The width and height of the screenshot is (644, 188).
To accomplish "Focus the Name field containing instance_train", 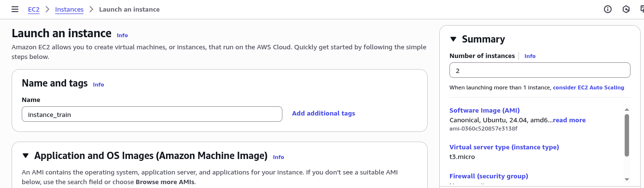I will coord(152,114).
